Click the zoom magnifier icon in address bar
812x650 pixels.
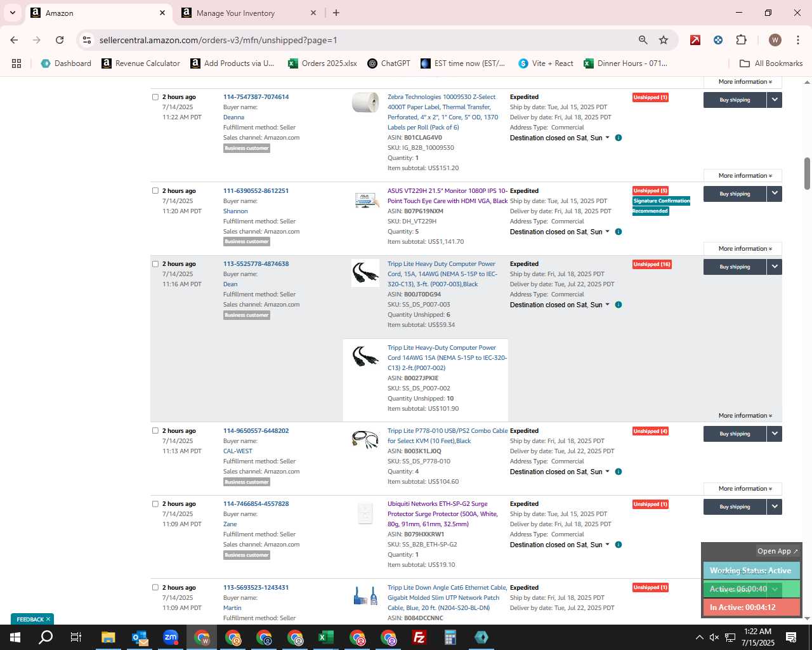[x=643, y=40]
